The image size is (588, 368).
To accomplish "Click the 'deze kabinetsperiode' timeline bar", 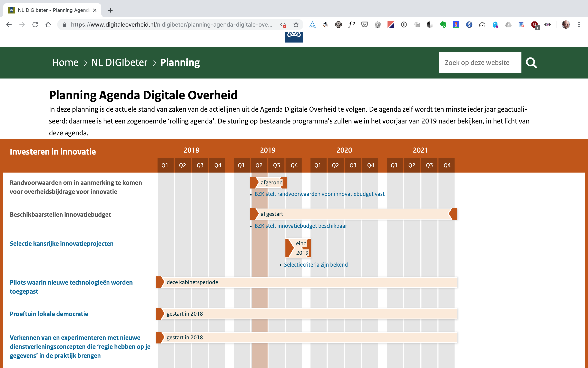I will [x=307, y=282].
